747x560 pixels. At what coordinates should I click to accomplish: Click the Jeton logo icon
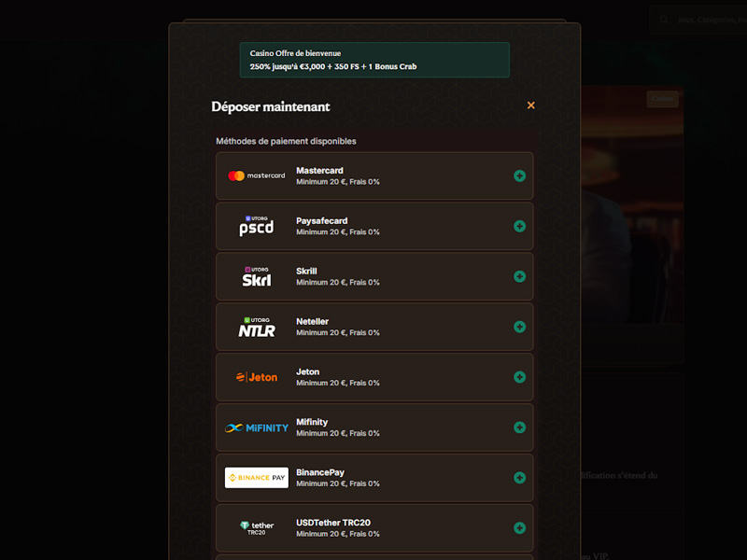click(x=257, y=377)
